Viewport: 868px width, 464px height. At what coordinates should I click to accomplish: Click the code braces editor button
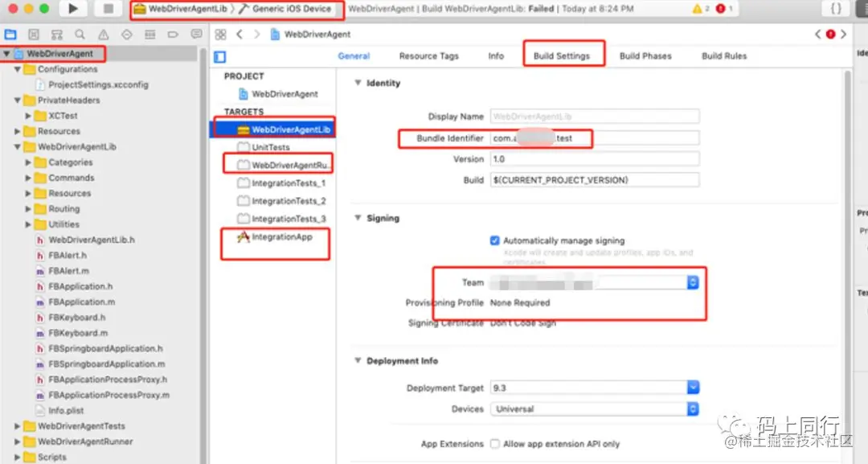tap(836, 8)
